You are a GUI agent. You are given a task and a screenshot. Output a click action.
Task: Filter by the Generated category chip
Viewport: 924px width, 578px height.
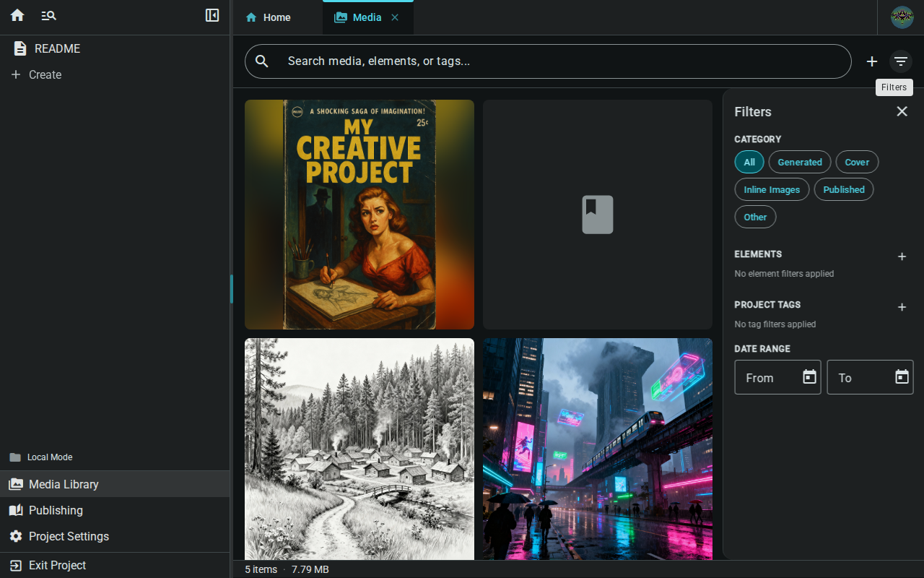(800, 162)
